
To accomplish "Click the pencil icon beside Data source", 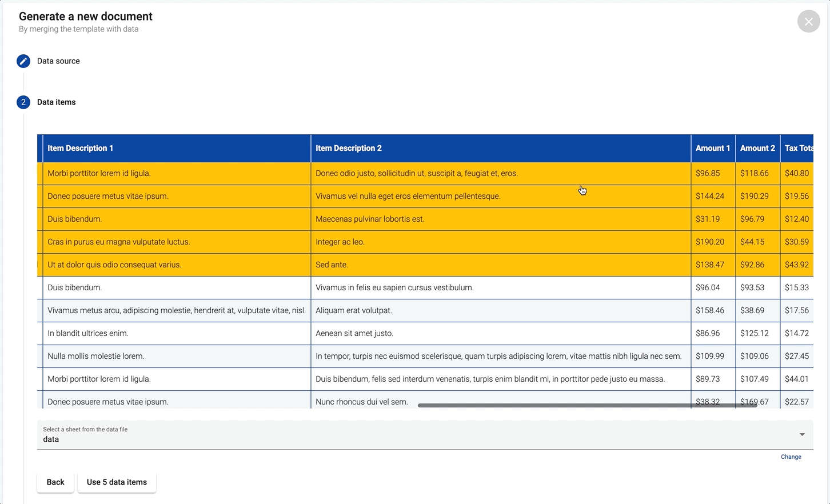I will click(x=23, y=61).
